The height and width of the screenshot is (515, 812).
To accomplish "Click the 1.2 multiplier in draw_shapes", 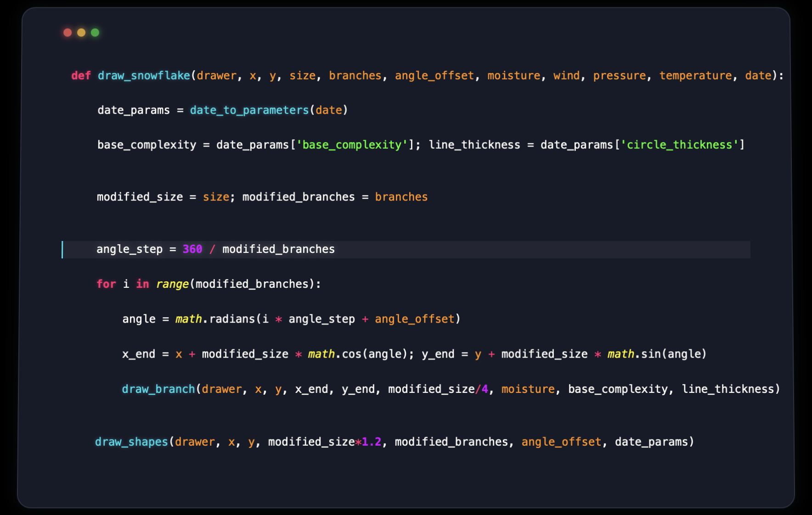I will pos(372,442).
